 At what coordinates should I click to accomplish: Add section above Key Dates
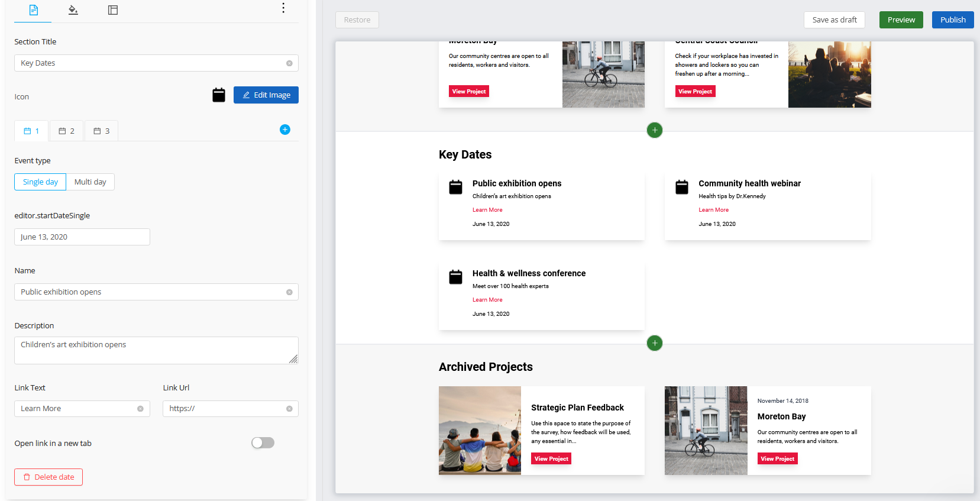click(x=655, y=130)
